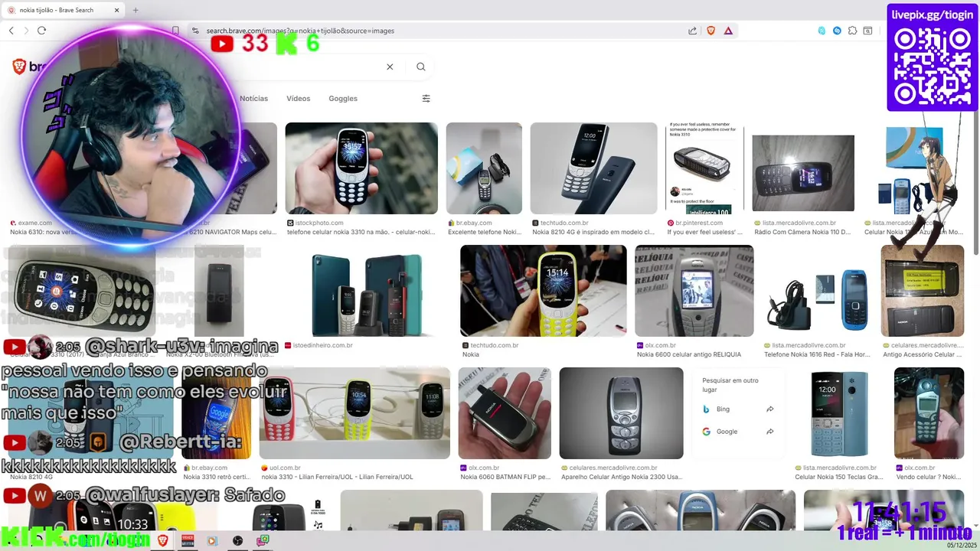Click the site settings icon in address bar

(195, 31)
